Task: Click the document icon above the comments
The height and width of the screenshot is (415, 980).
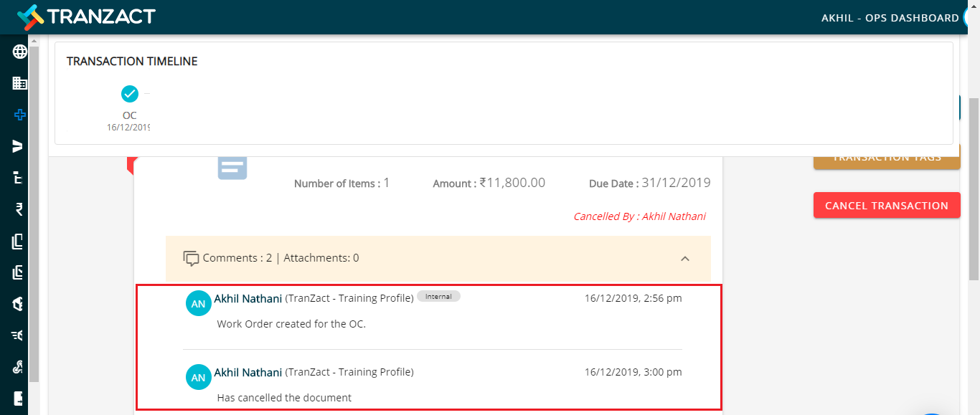Action: pyautogui.click(x=232, y=168)
